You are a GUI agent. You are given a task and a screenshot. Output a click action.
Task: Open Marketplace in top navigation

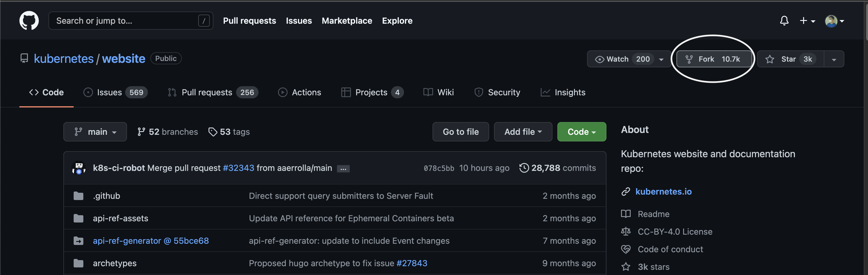(x=347, y=21)
